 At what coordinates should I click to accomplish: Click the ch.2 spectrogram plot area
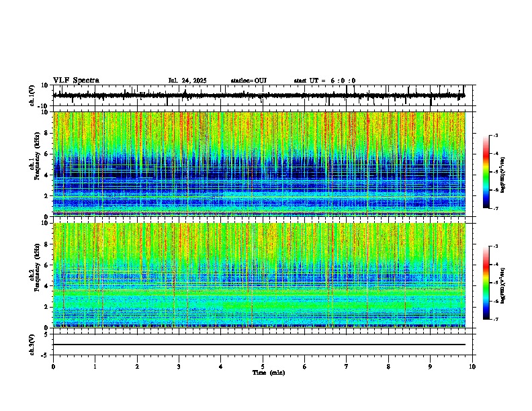coord(259,275)
